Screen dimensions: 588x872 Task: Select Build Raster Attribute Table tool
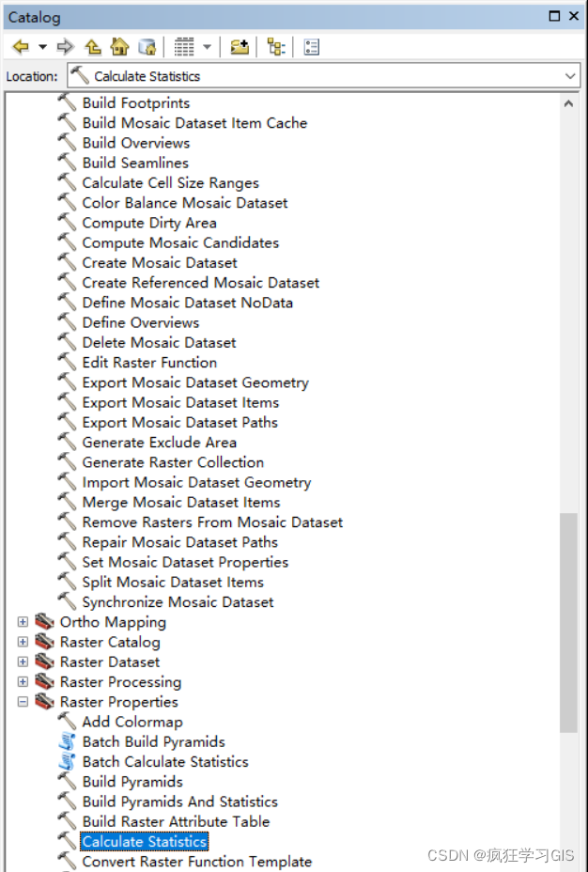177,822
